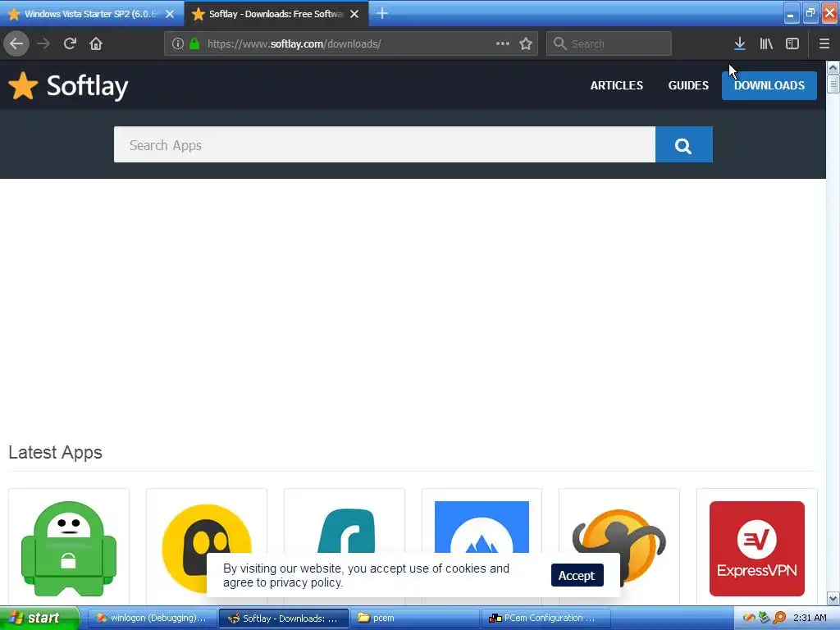Screen dimensions: 840x630
Task: Open a new tab with the plus button
Action: point(382,13)
